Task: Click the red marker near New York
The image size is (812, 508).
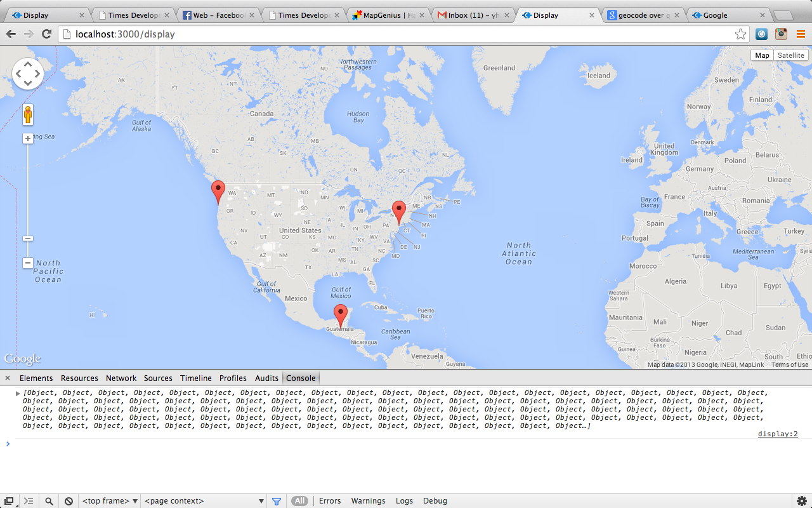Action: pyautogui.click(x=398, y=212)
